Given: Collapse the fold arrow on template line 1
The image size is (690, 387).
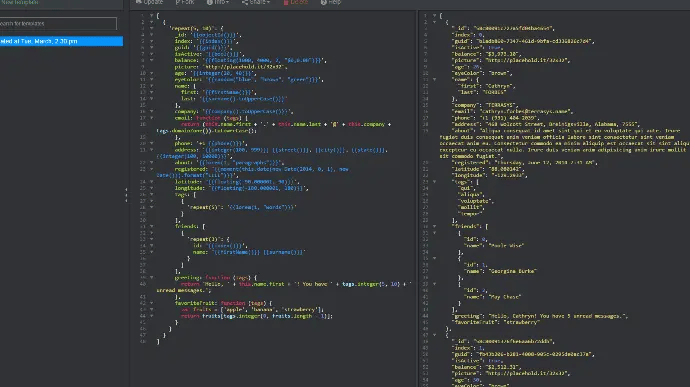Looking at the screenshot, I should pos(151,15).
